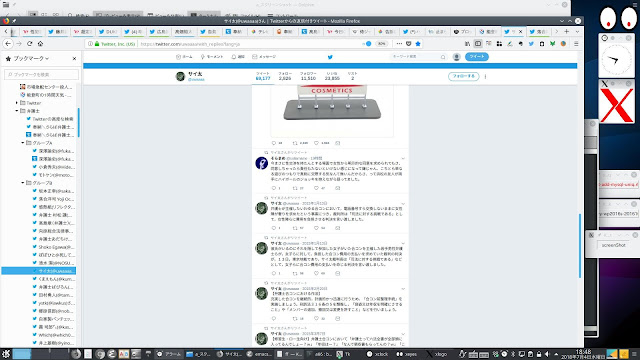Viewport: 640px width, 360px height.
Task: Click the blue question-mark avatar
Action: [261, 163]
